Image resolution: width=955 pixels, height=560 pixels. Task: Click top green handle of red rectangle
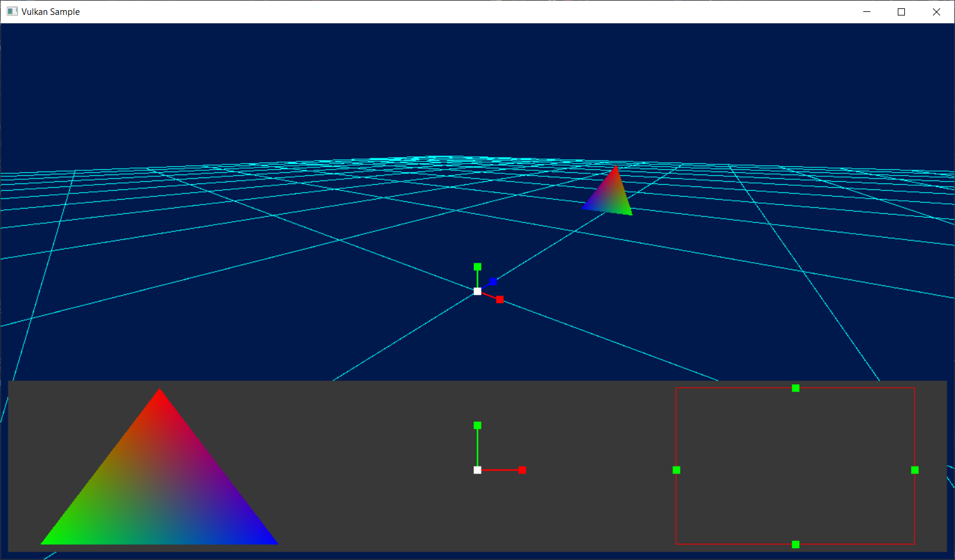795,388
